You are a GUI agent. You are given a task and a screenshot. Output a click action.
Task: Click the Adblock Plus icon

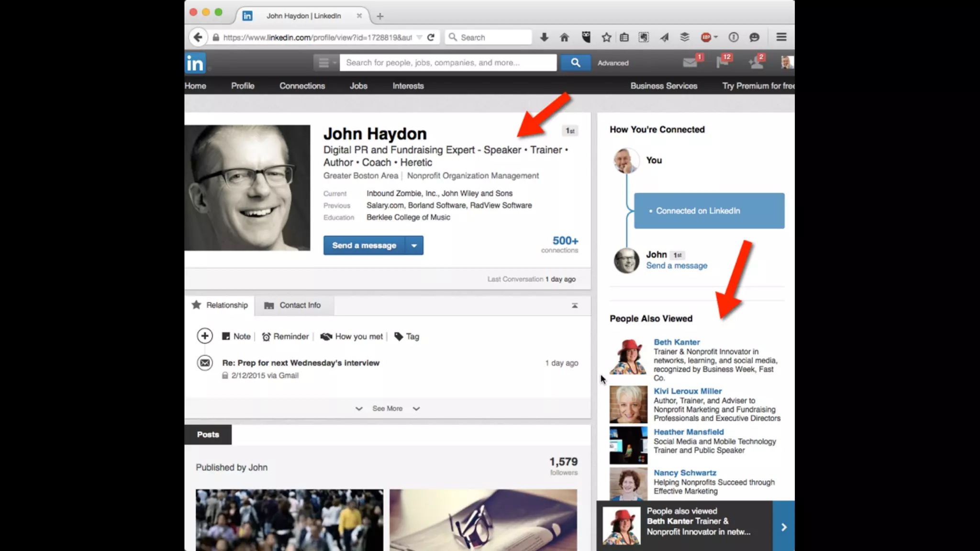(706, 37)
